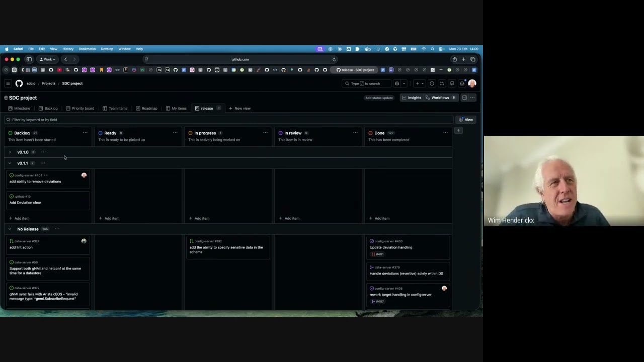Add item in the Done column of v0.1.1

click(x=379, y=218)
